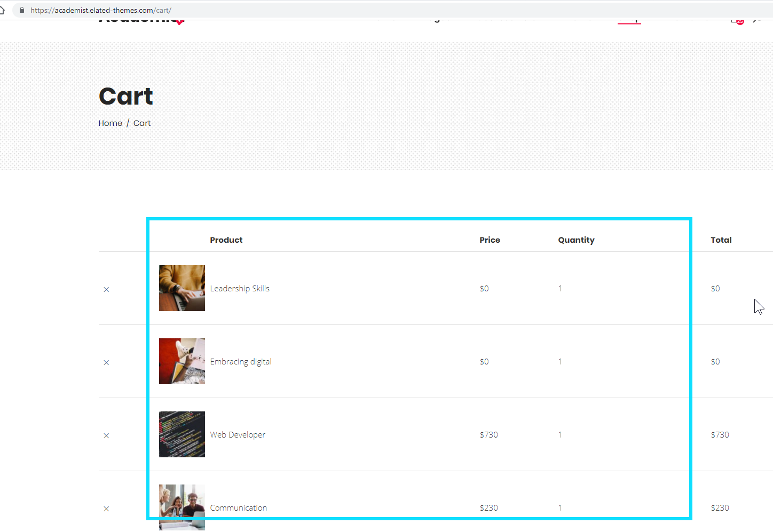
Task: Focus the browser address bar URL
Action: click(x=101, y=10)
